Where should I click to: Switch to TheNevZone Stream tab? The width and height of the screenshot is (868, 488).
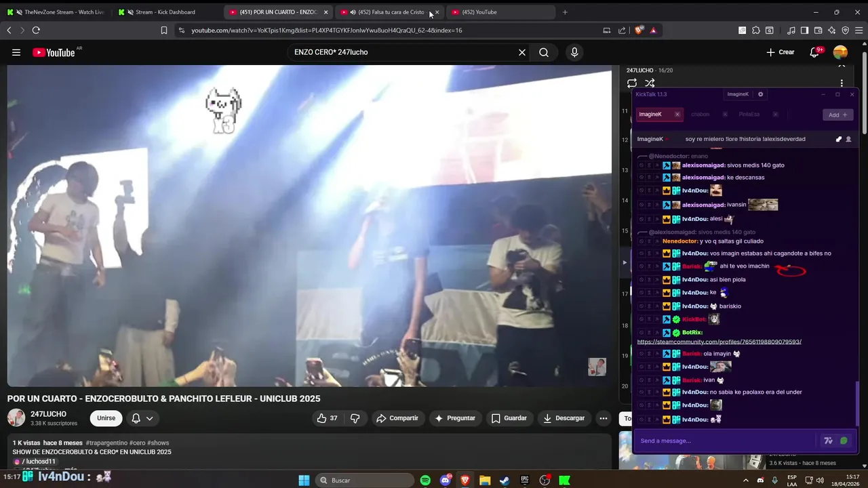[56, 12]
